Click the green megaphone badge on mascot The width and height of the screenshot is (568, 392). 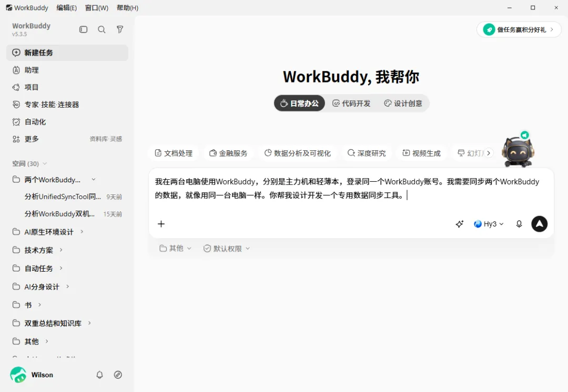point(524,135)
